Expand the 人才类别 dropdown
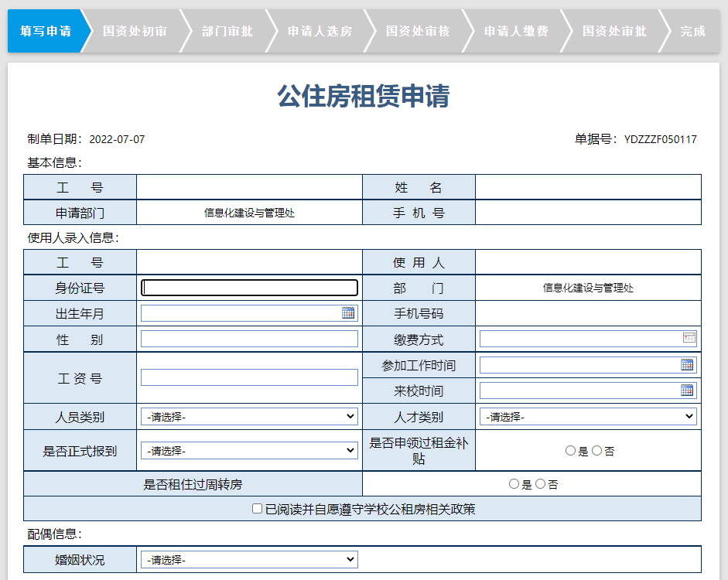 tap(588, 417)
